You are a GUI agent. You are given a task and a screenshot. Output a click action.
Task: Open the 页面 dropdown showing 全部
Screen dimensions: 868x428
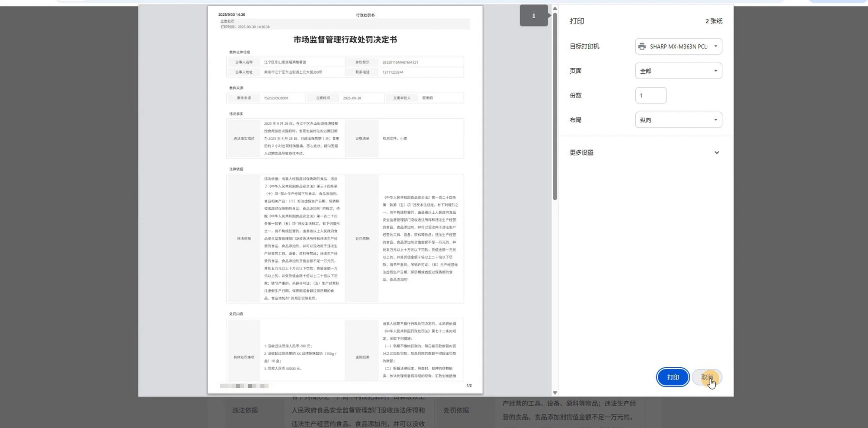pos(678,71)
